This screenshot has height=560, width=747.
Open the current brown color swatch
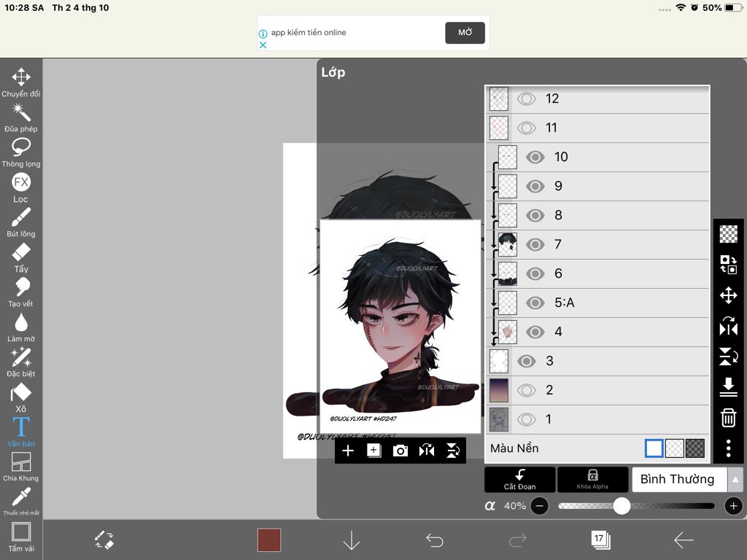269,540
